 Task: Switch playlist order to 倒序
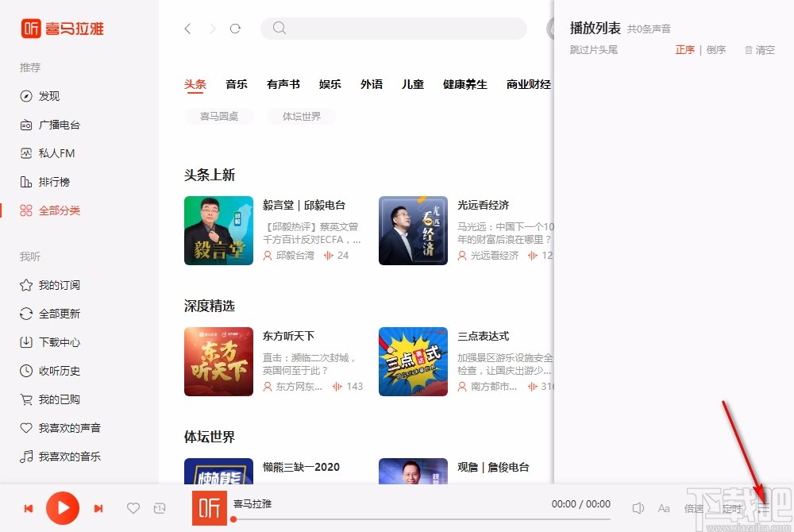(x=716, y=49)
